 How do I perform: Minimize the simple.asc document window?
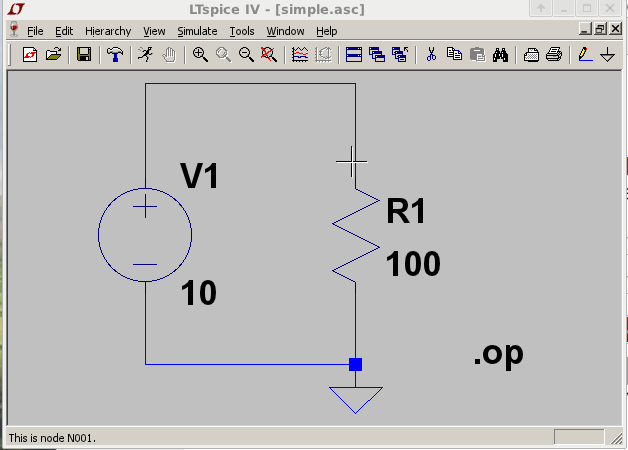click(585, 29)
